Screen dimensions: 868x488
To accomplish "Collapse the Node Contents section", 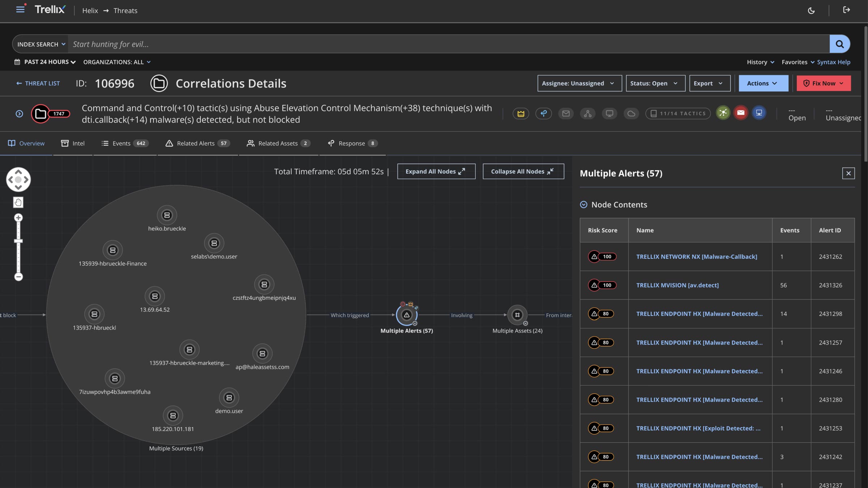I will (x=583, y=205).
